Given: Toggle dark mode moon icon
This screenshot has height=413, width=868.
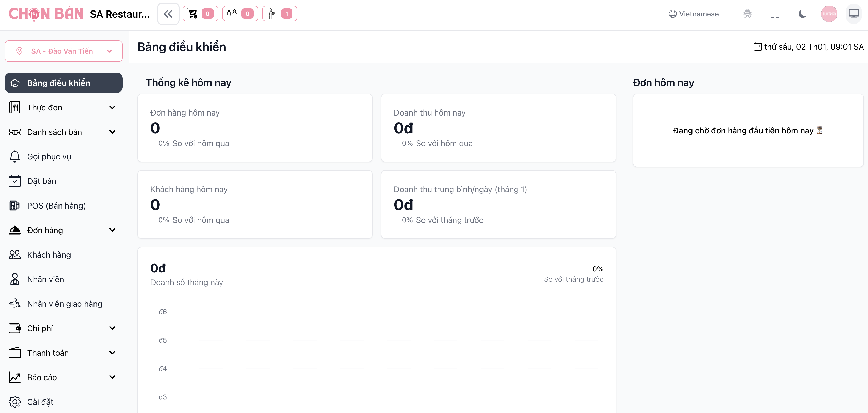Looking at the screenshot, I should (x=802, y=14).
